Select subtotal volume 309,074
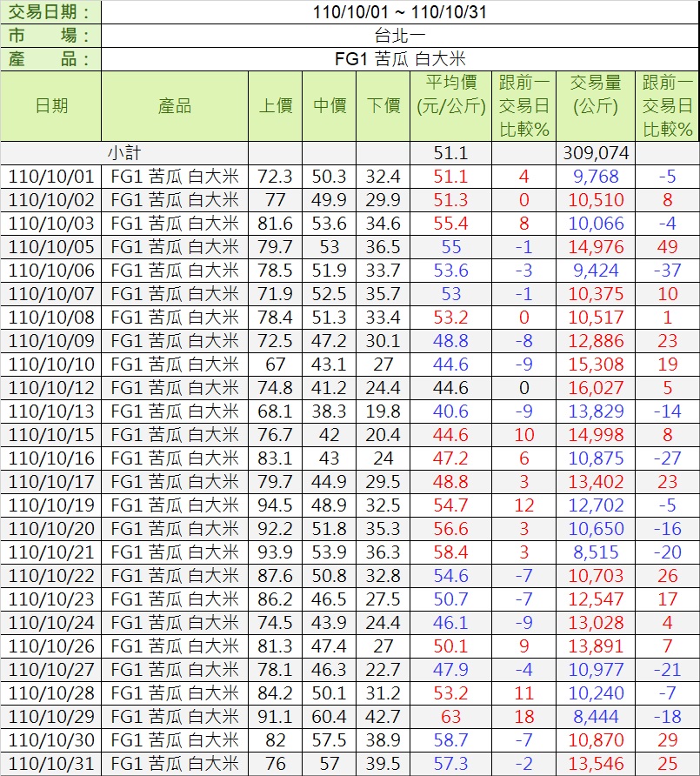700x776 pixels. click(595, 153)
